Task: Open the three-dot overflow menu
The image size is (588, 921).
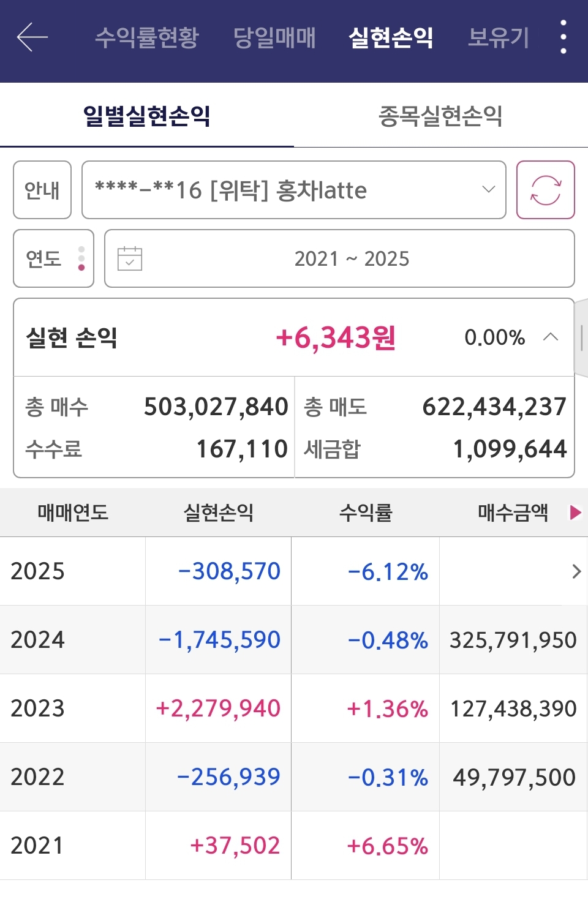Action: (563, 37)
